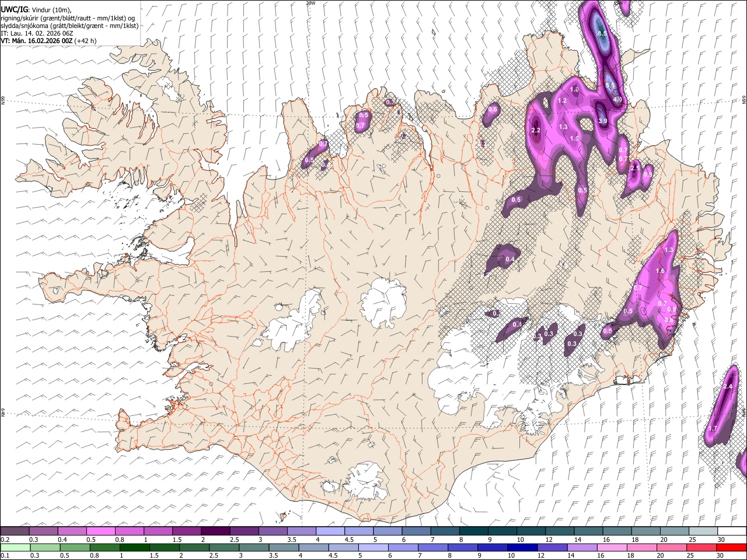Pick bright red 30 swatch in bottom legend

[x=731, y=547]
